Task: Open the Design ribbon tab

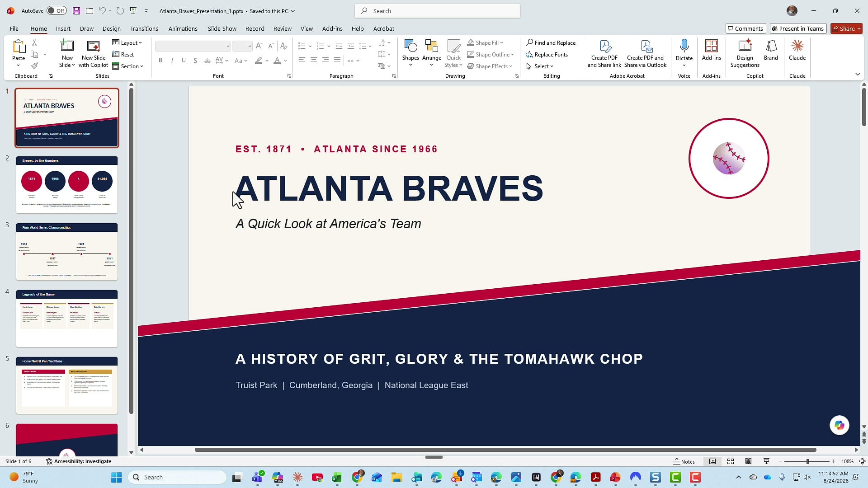Action: click(x=111, y=28)
